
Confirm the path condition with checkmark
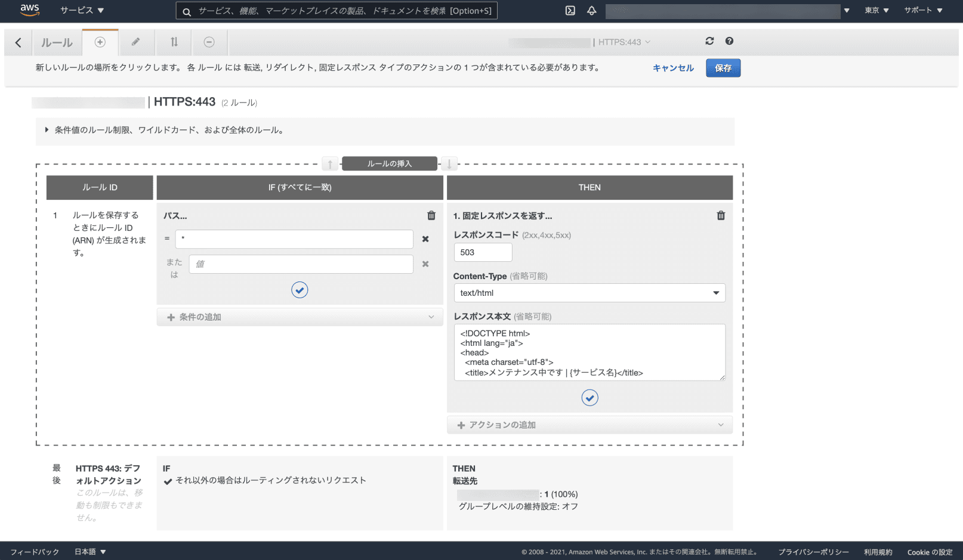(x=300, y=290)
